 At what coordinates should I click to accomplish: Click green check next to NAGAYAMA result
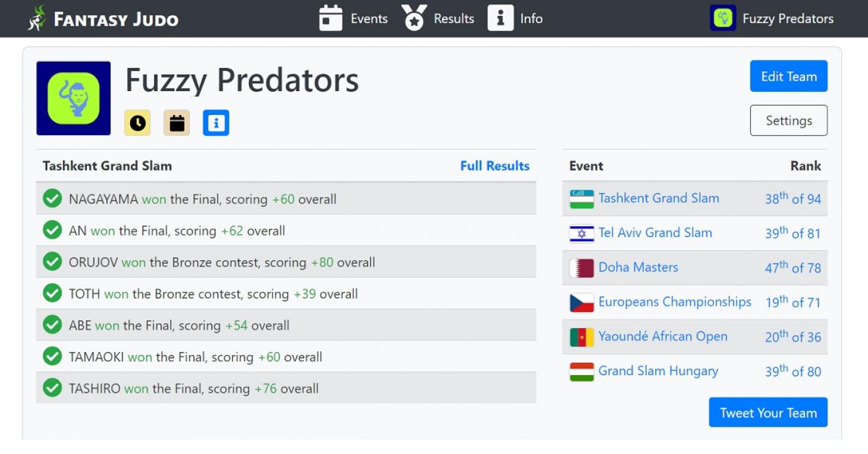point(53,199)
